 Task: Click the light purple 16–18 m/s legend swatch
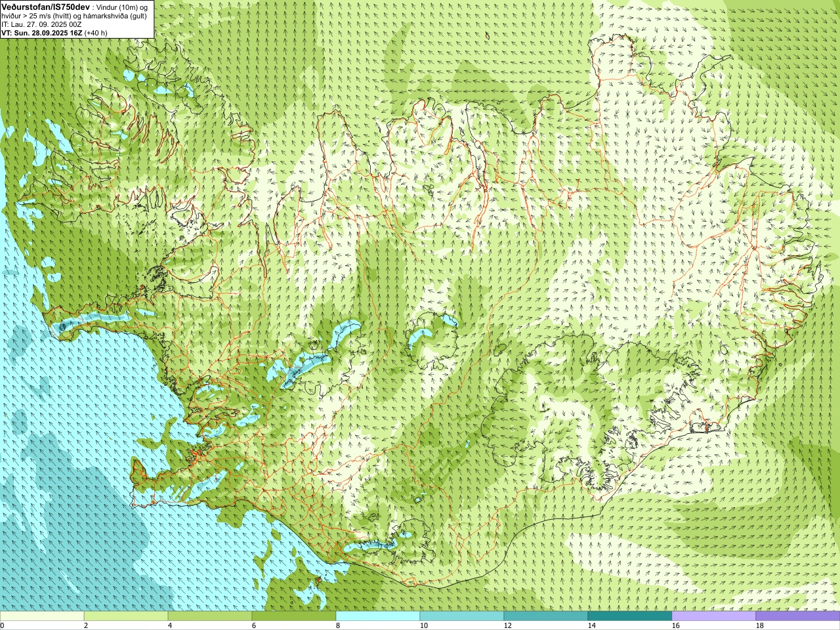click(714, 616)
